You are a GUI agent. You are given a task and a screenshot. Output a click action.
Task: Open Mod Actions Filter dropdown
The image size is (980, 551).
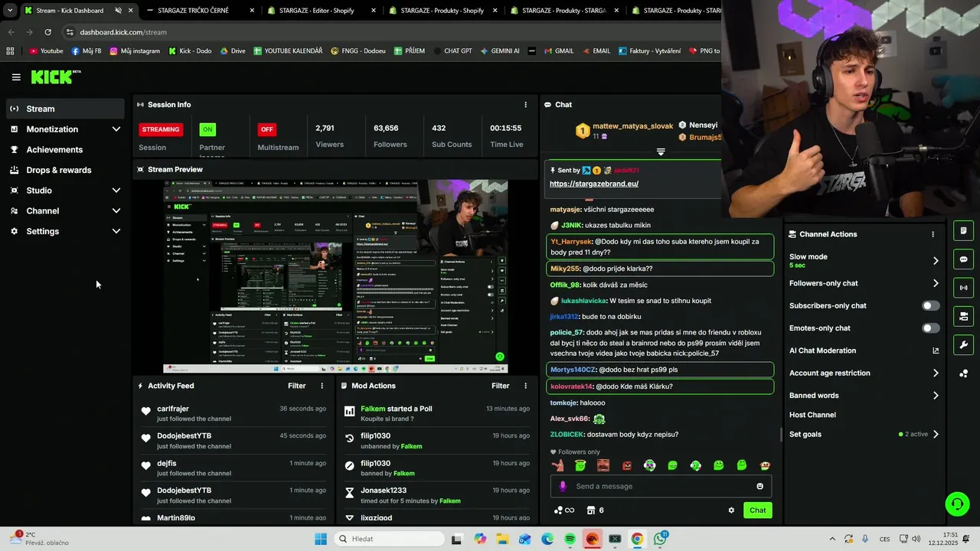click(x=500, y=386)
